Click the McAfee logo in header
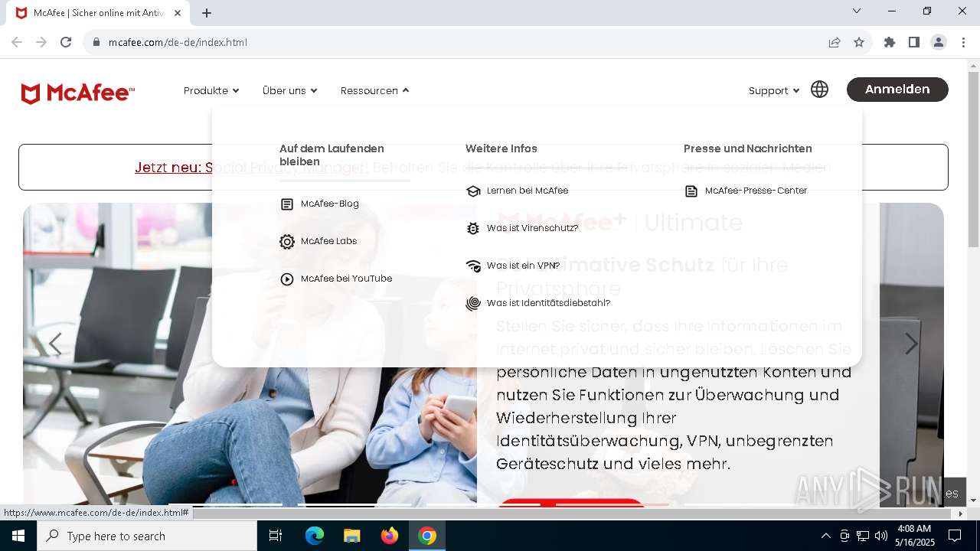Image resolution: width=980 pixels, height=551 pixels. (78, 93)
